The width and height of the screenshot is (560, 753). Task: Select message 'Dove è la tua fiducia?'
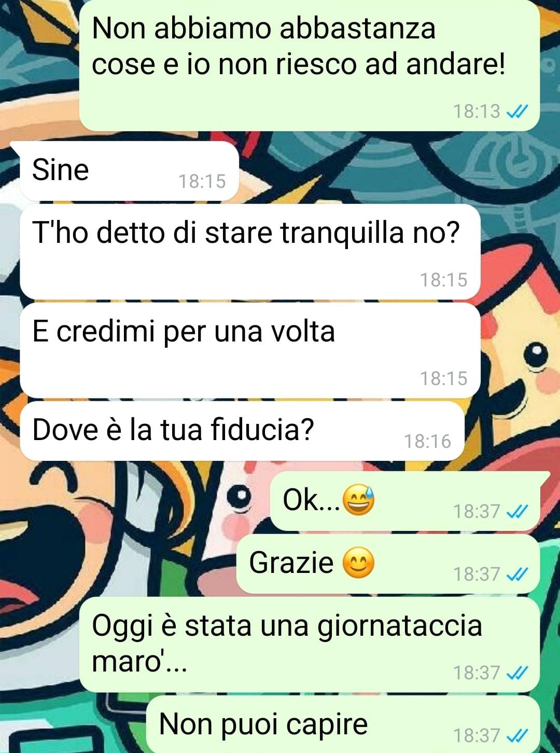242,431
